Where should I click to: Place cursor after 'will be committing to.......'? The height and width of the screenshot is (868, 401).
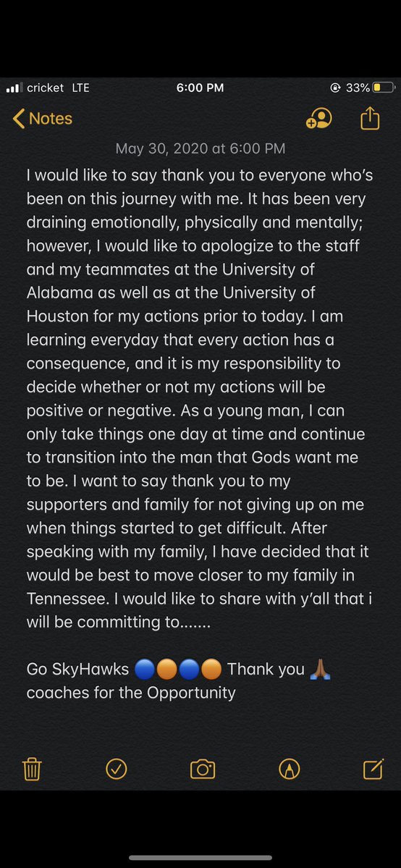(x=211, y=622)
